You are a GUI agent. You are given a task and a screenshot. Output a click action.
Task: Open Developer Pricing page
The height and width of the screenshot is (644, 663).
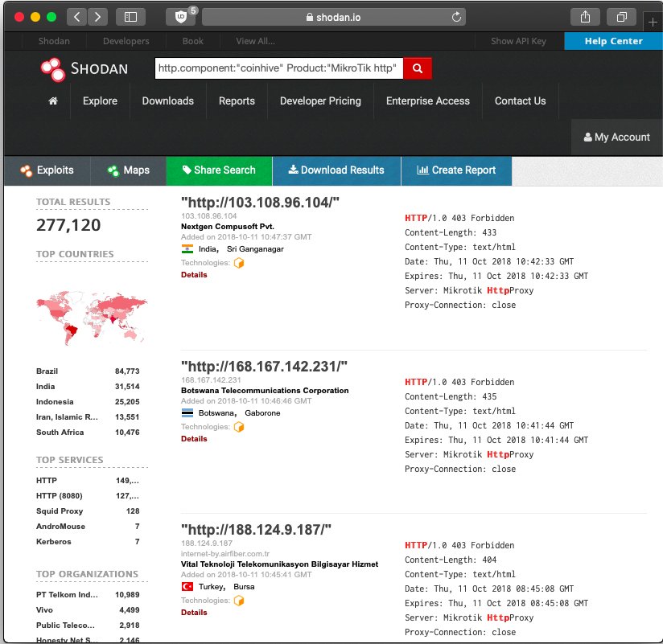tap(320, 101)
